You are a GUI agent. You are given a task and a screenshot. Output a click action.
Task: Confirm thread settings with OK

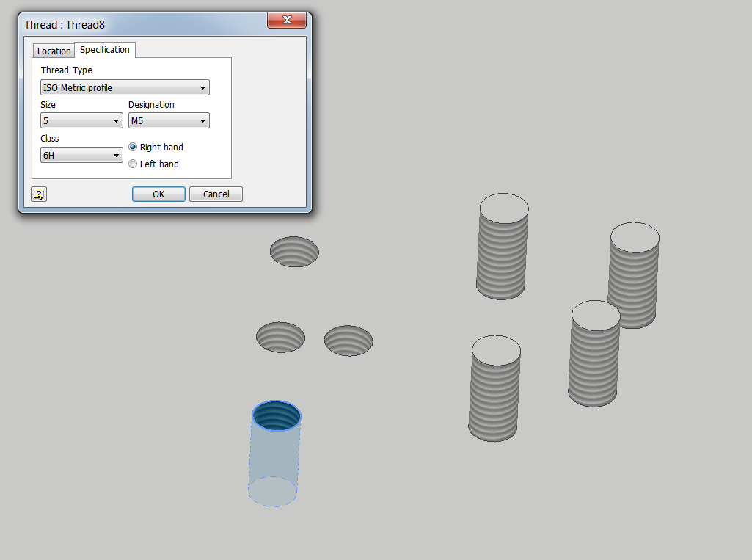pyautogui.click(x=158, y=194)
